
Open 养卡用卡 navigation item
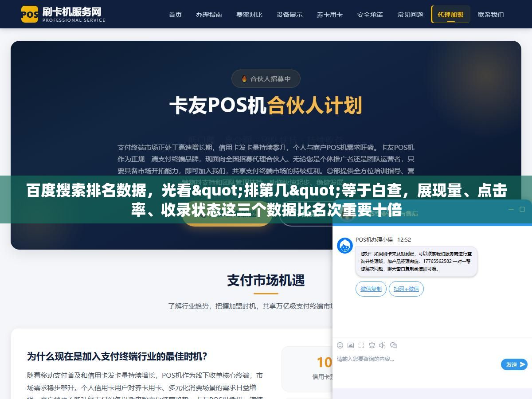pos(329,15)
